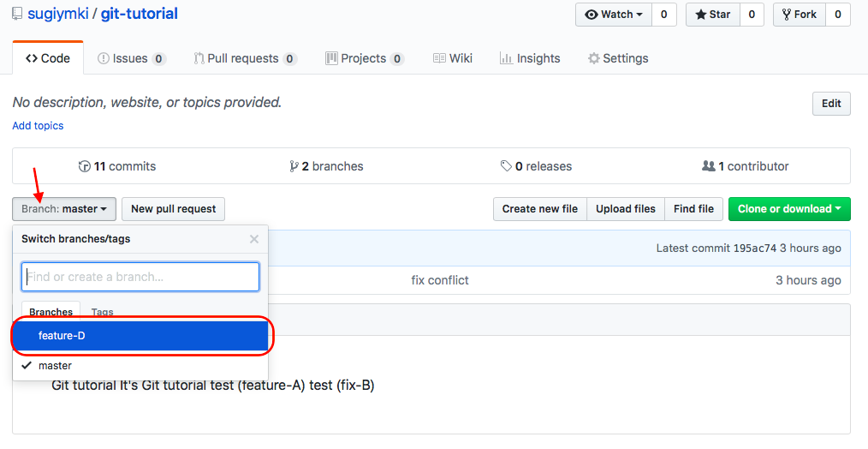868x449 pixels.
Task: Click the commits history icon
Action: click(84, 166)
